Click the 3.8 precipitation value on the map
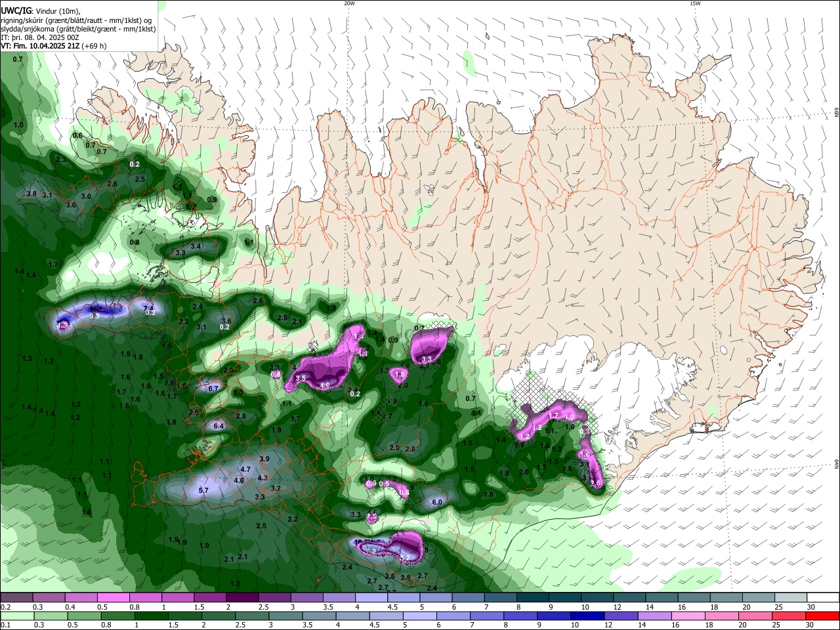 31,194
